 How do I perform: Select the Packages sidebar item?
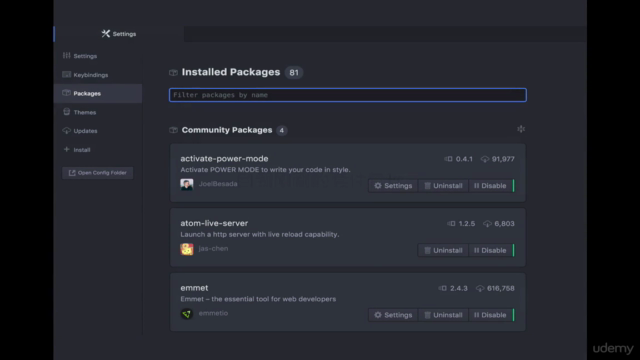[98, 93]
